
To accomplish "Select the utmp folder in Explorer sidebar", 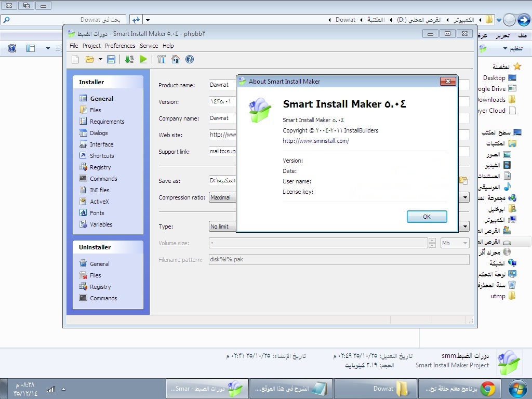I will click(503, 296).
